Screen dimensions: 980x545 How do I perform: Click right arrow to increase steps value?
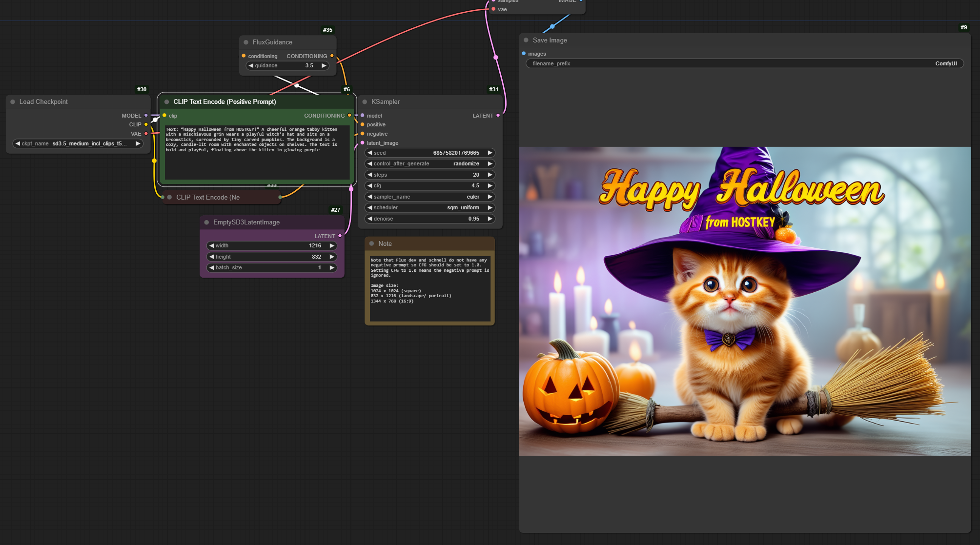[x=490, y=175]
